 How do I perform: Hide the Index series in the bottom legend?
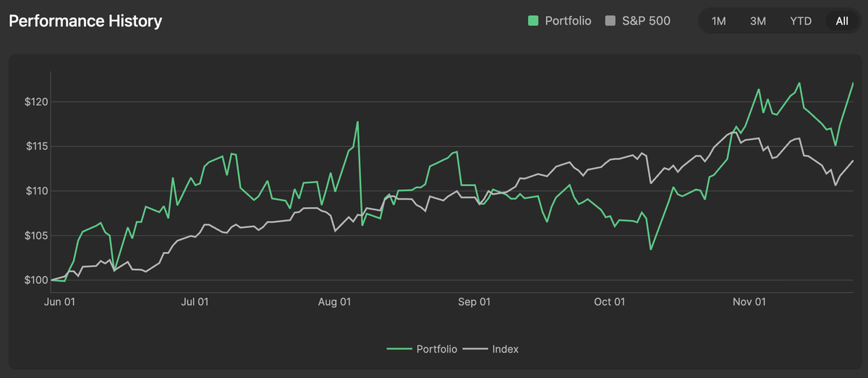505,349
